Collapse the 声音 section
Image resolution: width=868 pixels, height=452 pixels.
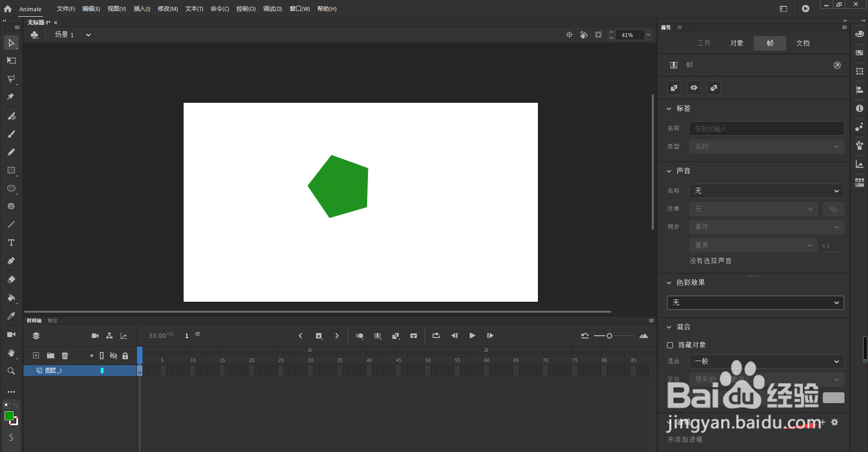(669, 171)
